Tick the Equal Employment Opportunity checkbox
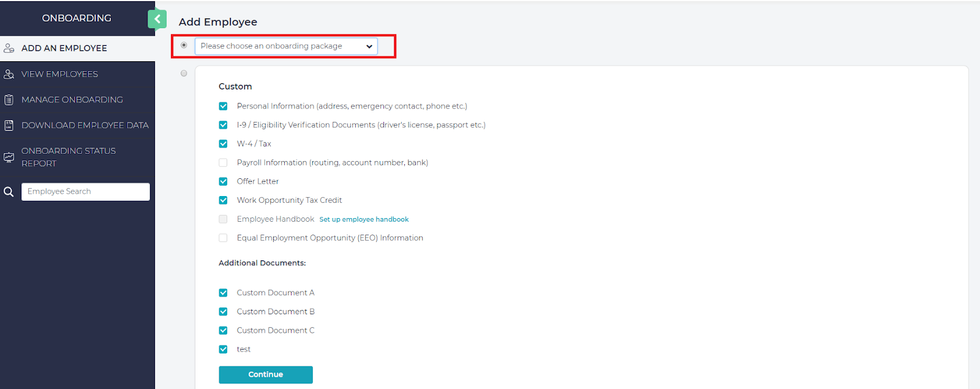This screenshot has width=980, height=389. [223, 238]
